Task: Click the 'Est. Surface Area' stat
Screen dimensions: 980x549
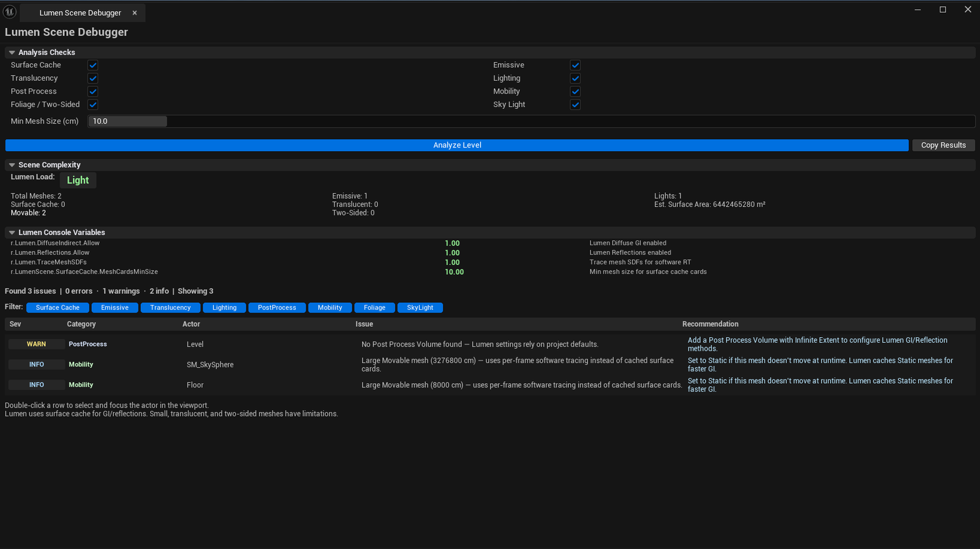Action: (x=710, y=204)
